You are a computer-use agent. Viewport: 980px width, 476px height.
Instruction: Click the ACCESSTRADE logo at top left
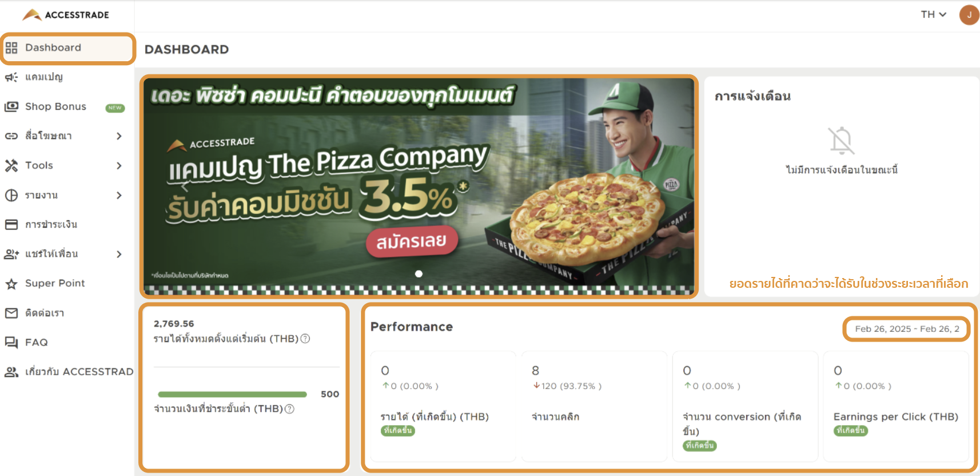click(x=65, y=15)
